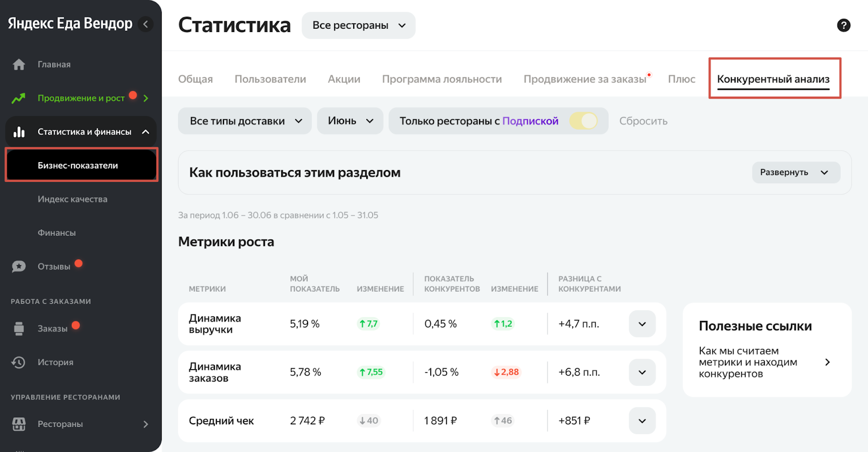Open the Все рестораны dropdown

pyautogui.click(x=358, y=25)
